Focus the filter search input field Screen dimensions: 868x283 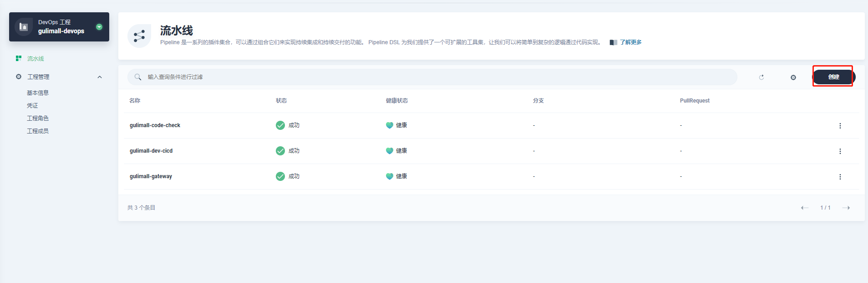pyautogui.click(x=432, y=77)
